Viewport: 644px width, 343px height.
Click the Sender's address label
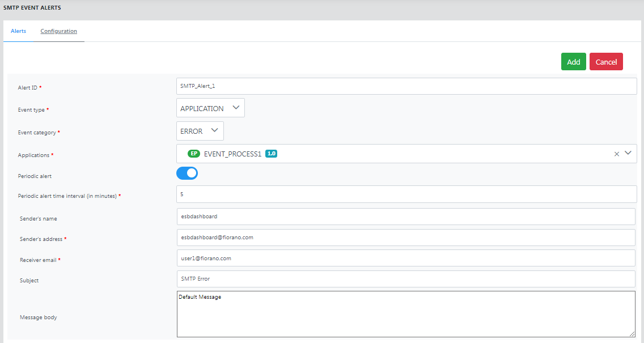click(x=41, y=239)
